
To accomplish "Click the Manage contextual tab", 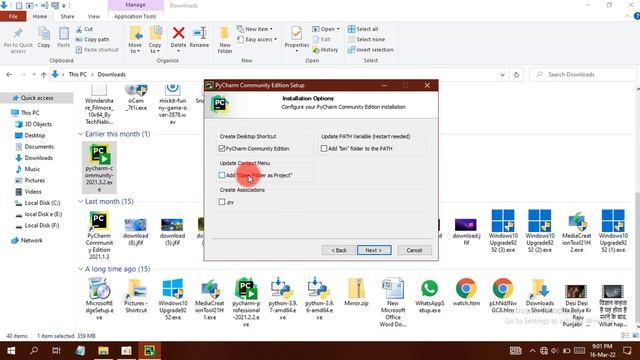I will [135, 5].
